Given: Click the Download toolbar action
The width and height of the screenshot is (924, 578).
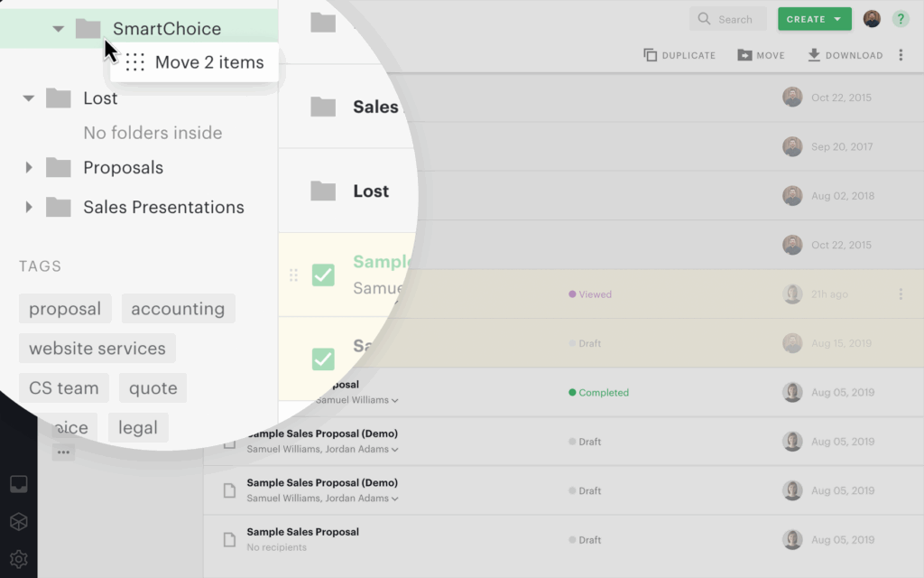Looking at the screenshot, I should tap(845, 55).
